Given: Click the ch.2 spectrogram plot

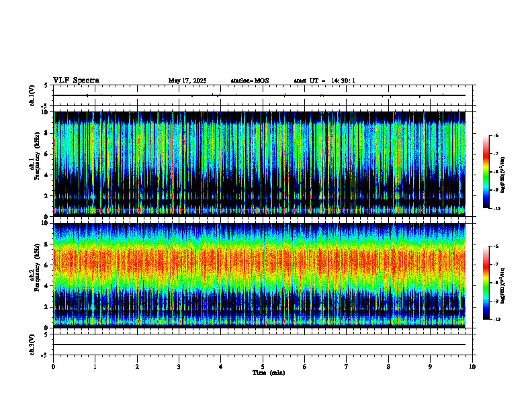Looking at the screenshot, I should 259,275.
